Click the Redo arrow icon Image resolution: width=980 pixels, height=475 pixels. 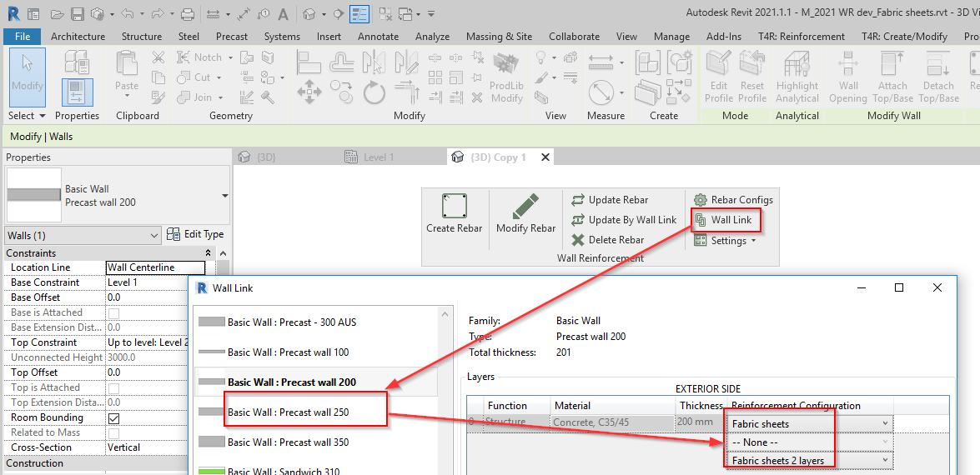(x=157, y=13)
